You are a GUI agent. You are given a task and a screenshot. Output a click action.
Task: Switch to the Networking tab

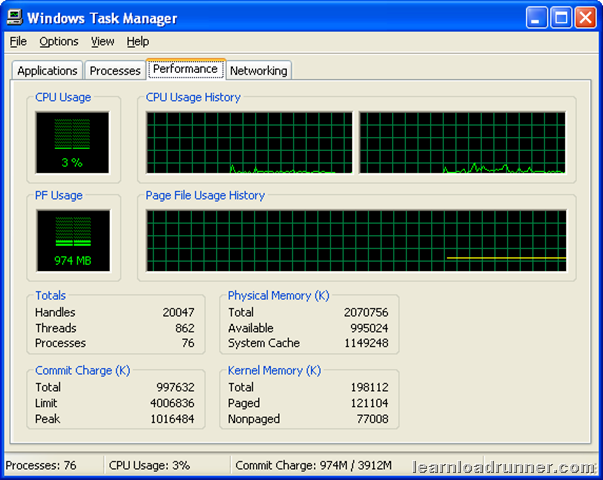coord(258,71)
